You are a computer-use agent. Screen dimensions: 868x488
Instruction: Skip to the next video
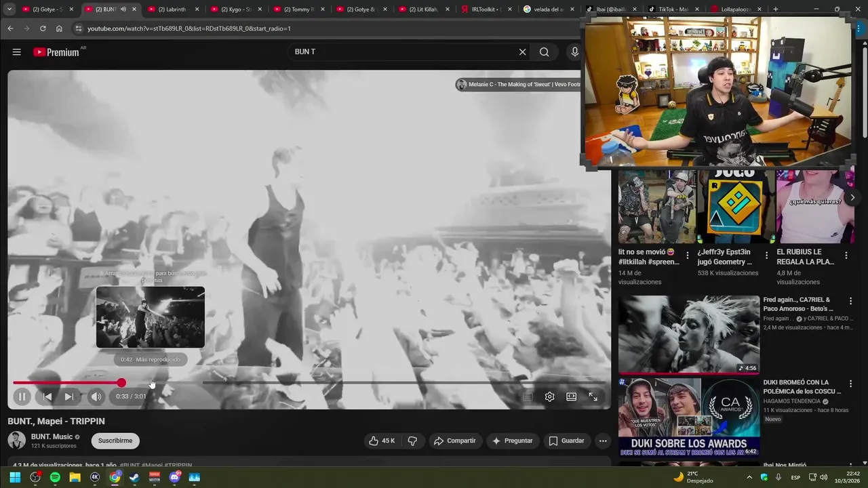[x=68, y=396]
